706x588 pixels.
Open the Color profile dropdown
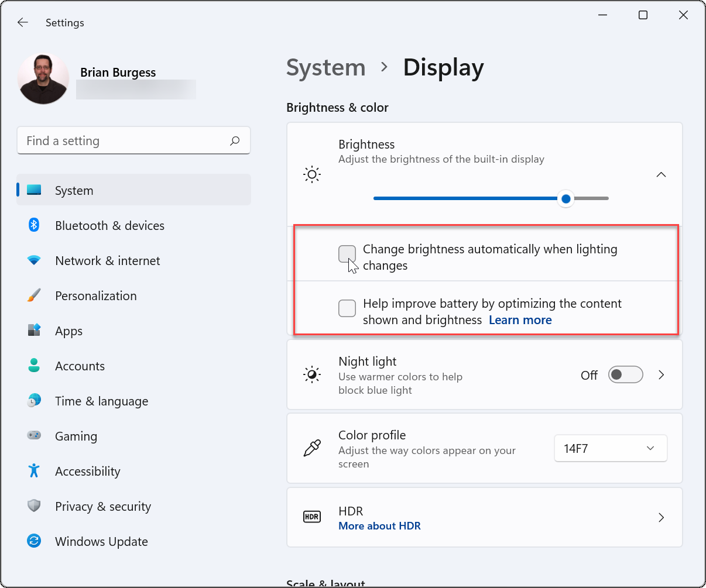click(x=611, y=448)
